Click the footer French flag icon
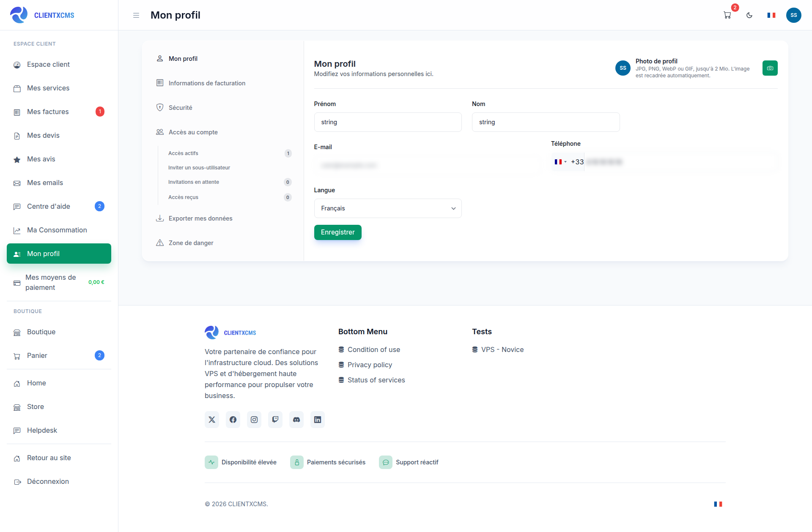Screen dimensions: 812x532 click(x=718, y=504)
